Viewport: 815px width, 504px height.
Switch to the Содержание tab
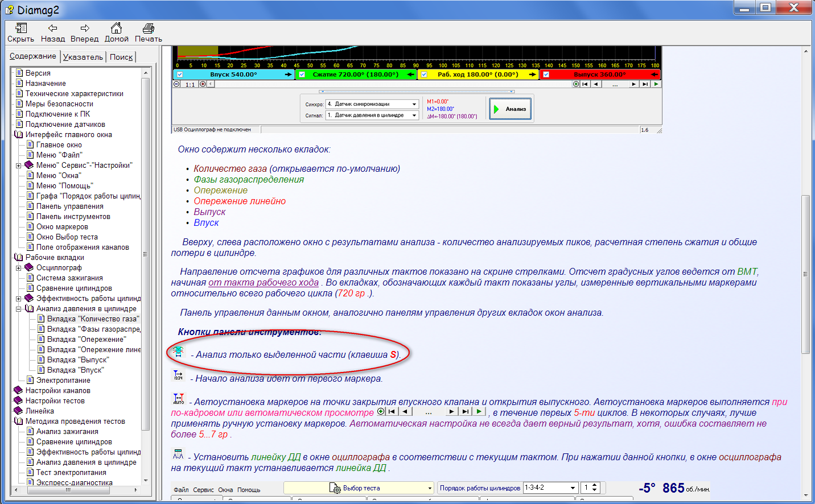coord(33,56)
